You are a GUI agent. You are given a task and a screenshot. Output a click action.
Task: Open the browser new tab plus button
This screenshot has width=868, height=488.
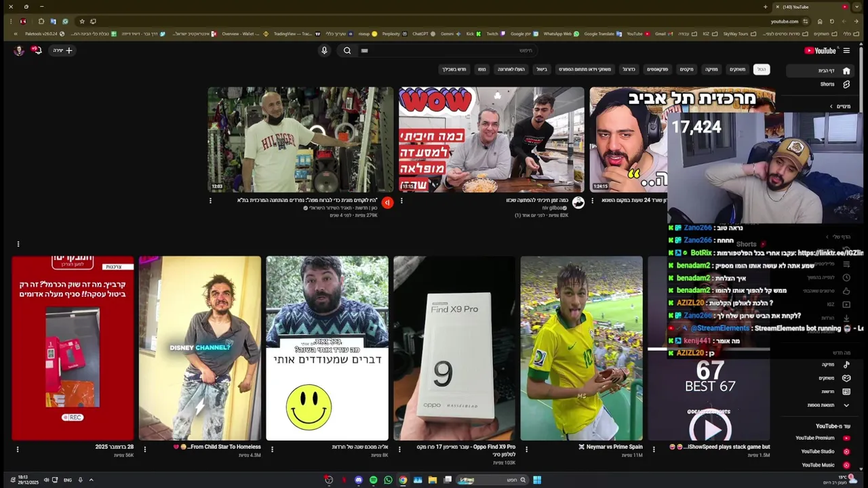pos(765,7)
